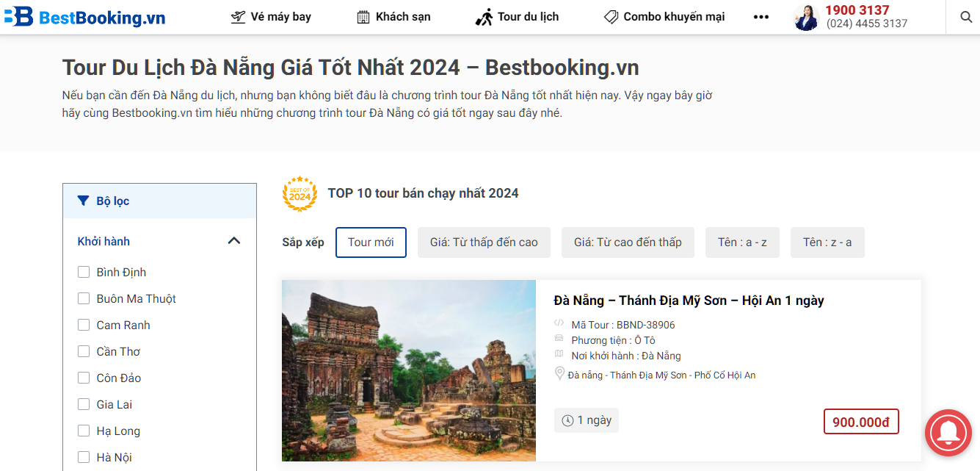Click the vehicle icon beside Phương tiện
The image size is (980, 471).
[559, 339]
